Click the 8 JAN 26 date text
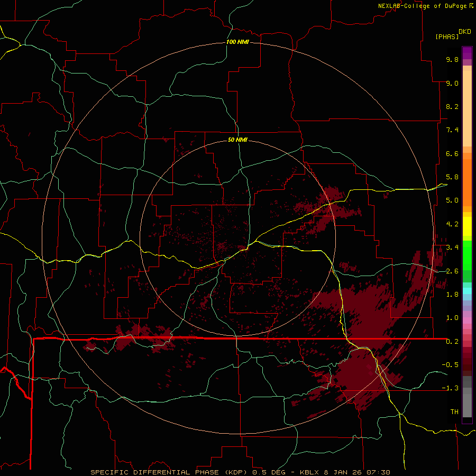The image size is (476, 476). (342, 472)
